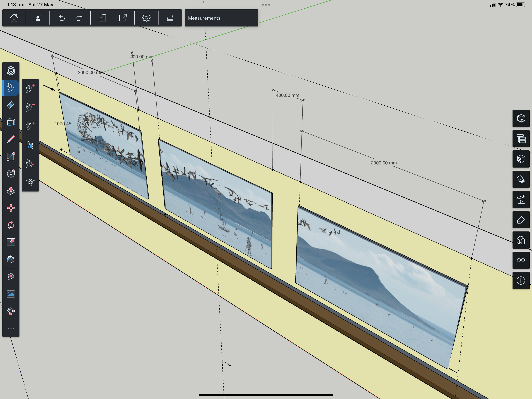Open the Settings gear

(x=146, y=18)
